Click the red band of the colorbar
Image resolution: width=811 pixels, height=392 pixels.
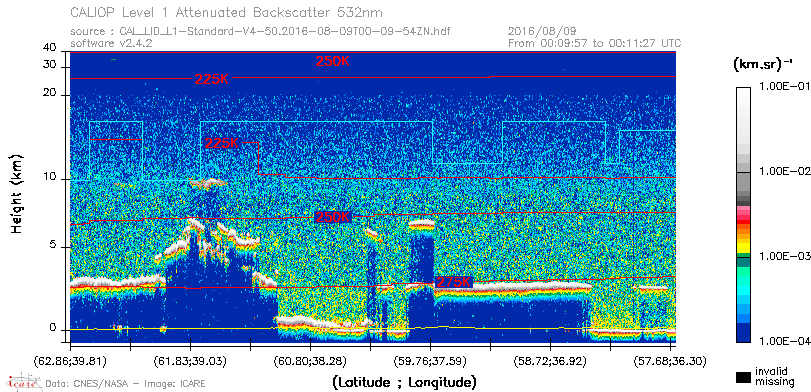[x=743, y=222]
